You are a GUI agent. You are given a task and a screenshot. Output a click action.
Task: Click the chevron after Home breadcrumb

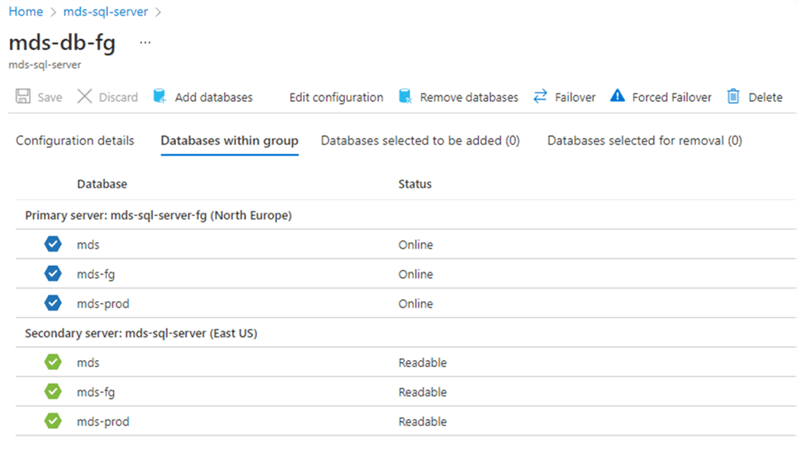53,12
